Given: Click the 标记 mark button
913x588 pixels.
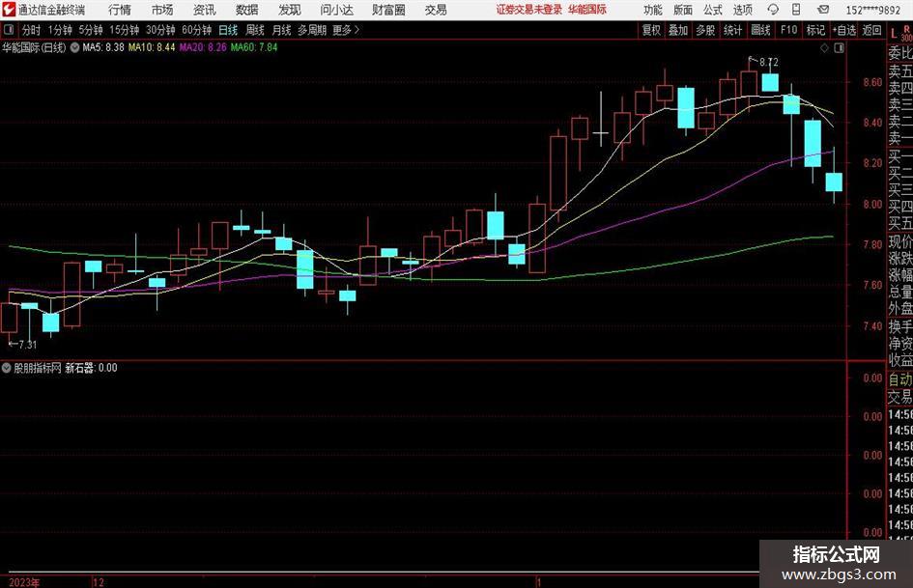Looking at the screenshot, I should (x=815, y=30).
